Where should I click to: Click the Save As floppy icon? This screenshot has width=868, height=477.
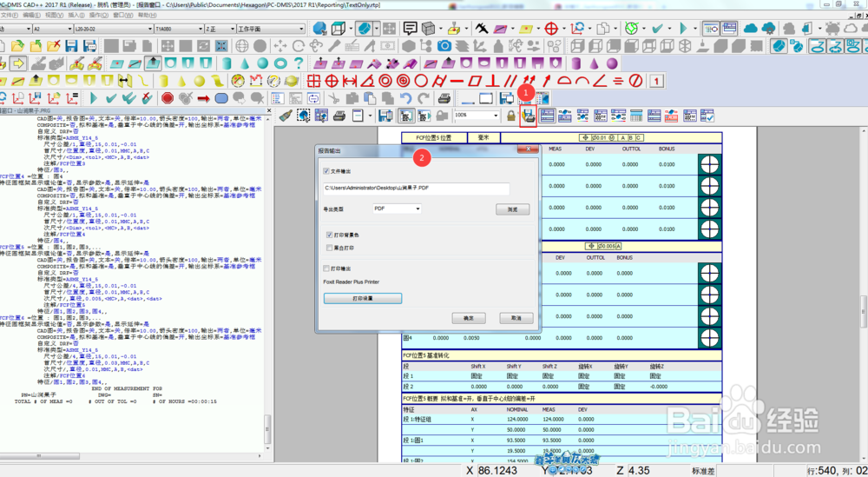[x=89, y=45]
